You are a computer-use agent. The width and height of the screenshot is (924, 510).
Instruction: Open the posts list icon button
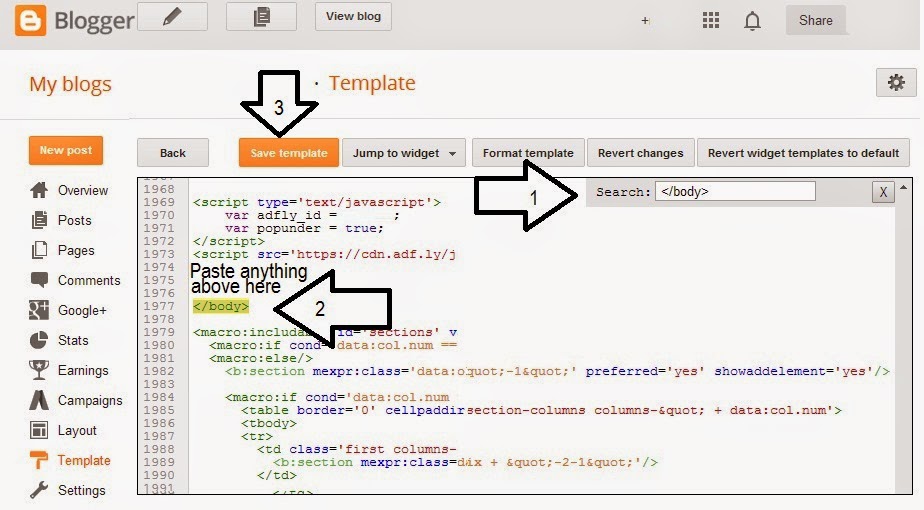(261, 17)
